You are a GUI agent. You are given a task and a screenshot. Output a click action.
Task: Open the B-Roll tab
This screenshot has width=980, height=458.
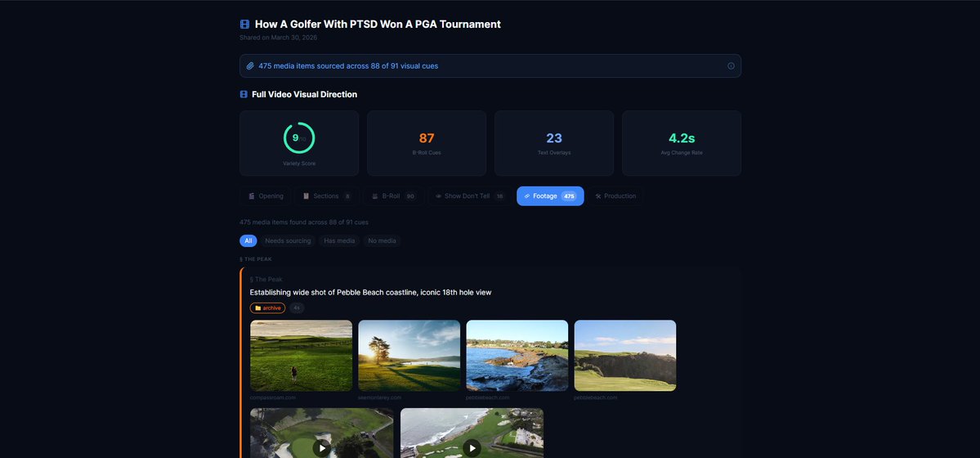click(394, 195)
